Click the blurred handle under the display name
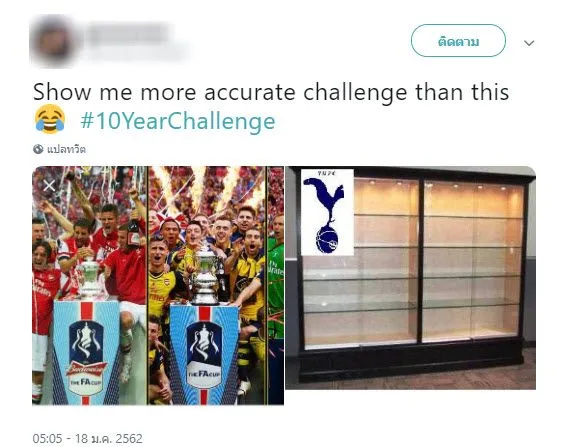The height and width of the screenshot is (447, 568). click(137, 54)
